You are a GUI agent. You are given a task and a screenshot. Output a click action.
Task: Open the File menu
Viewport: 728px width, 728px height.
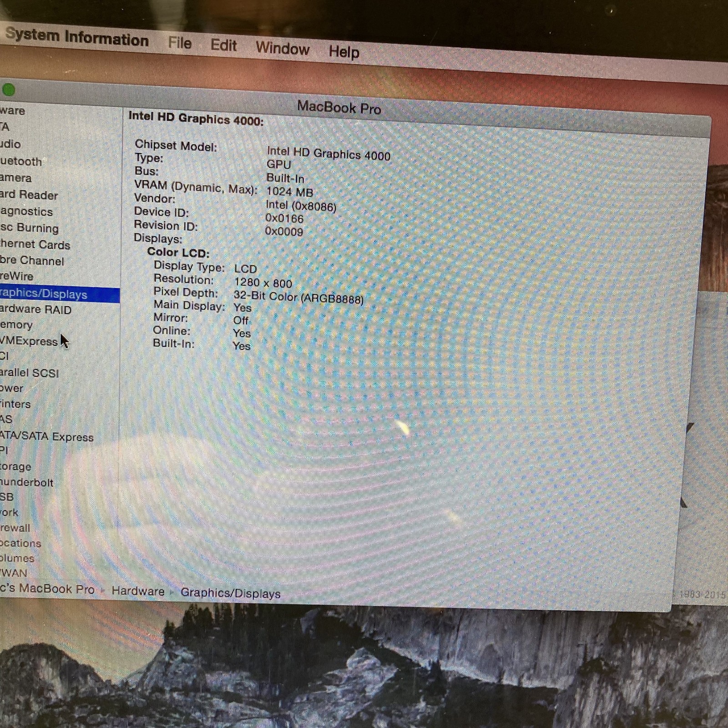pyautogui.click(x=180, y=43)
